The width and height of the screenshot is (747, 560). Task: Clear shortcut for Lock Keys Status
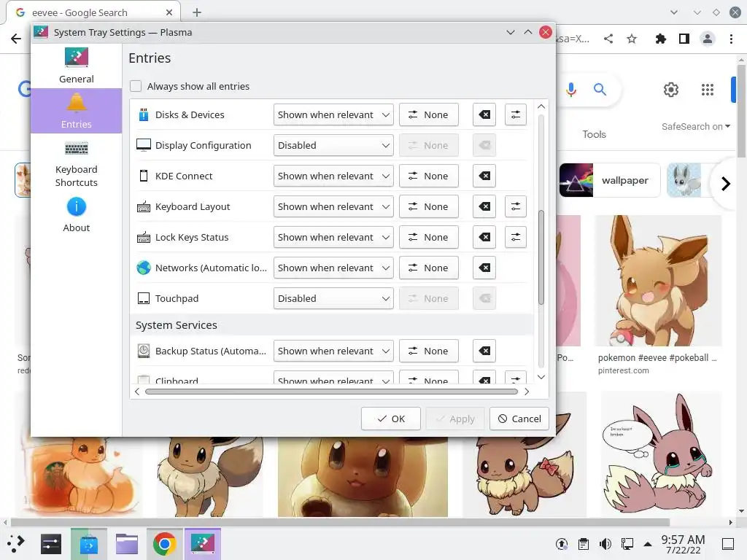coord(484,237)
